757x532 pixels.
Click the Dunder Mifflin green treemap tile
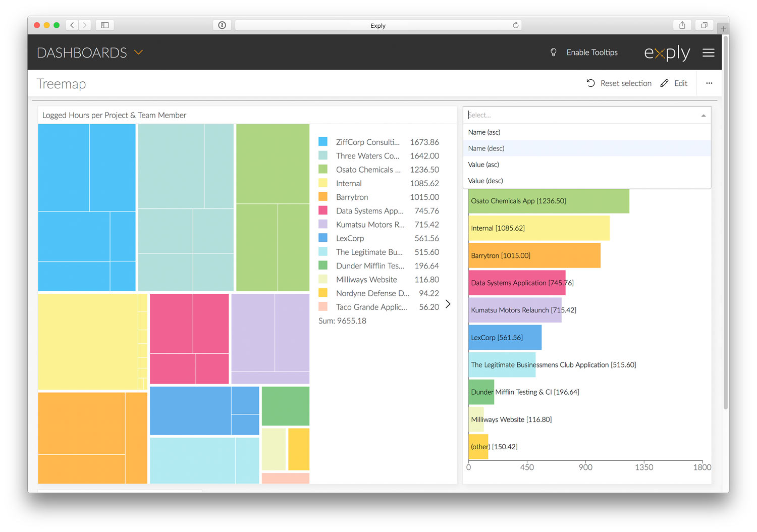tap(286, 406)
